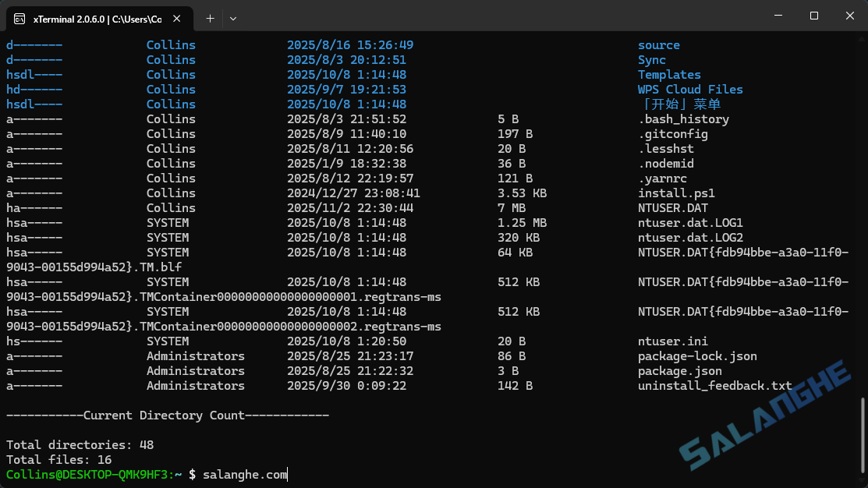Click the Sync directory entry

[x=652, y=59]
